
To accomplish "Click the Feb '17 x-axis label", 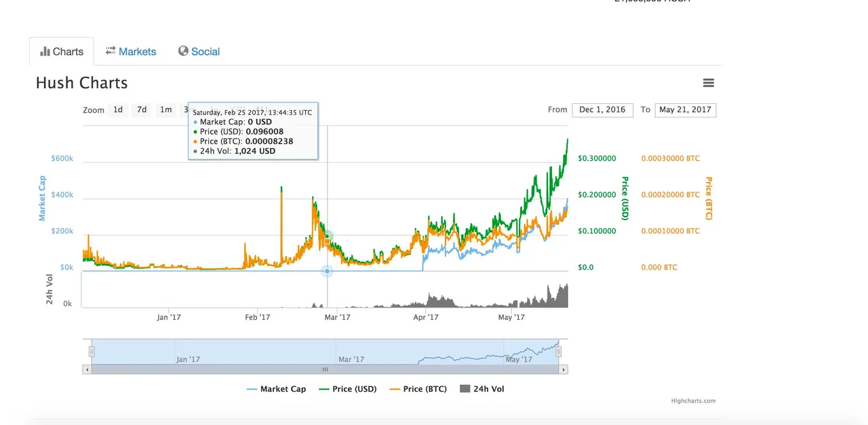I will click(x=257, y=317).
